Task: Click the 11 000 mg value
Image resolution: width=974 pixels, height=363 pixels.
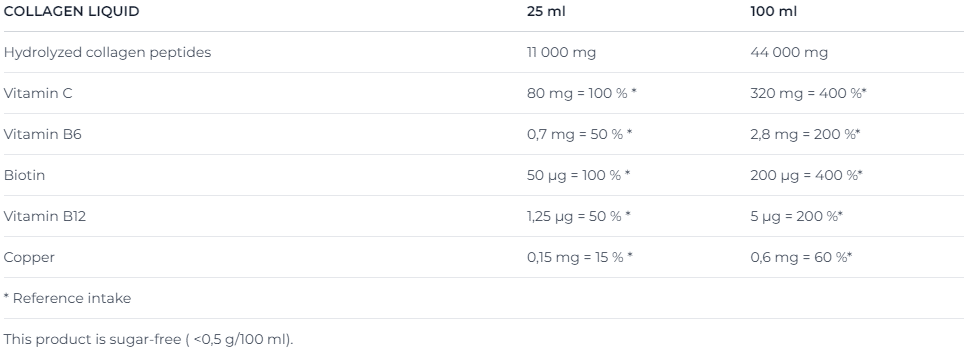Action: (x=562, y=52)
